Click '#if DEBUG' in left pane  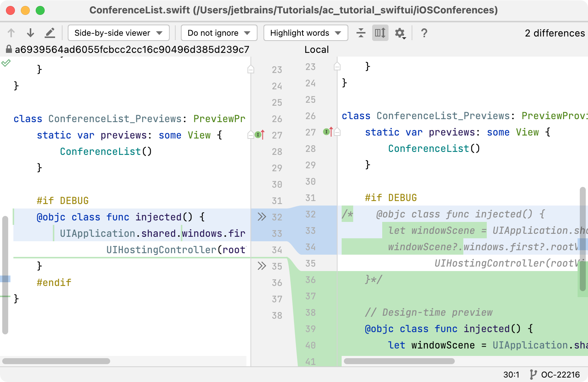(x=63, y=201)
